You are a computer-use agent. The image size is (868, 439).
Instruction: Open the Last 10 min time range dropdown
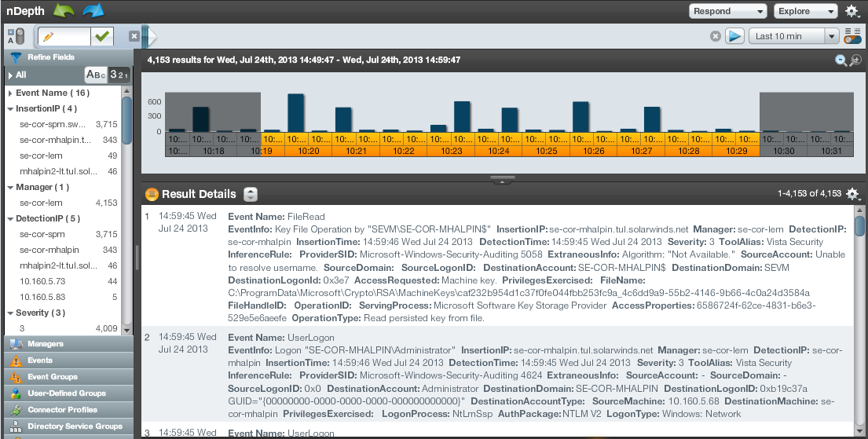tap(794, 36)
